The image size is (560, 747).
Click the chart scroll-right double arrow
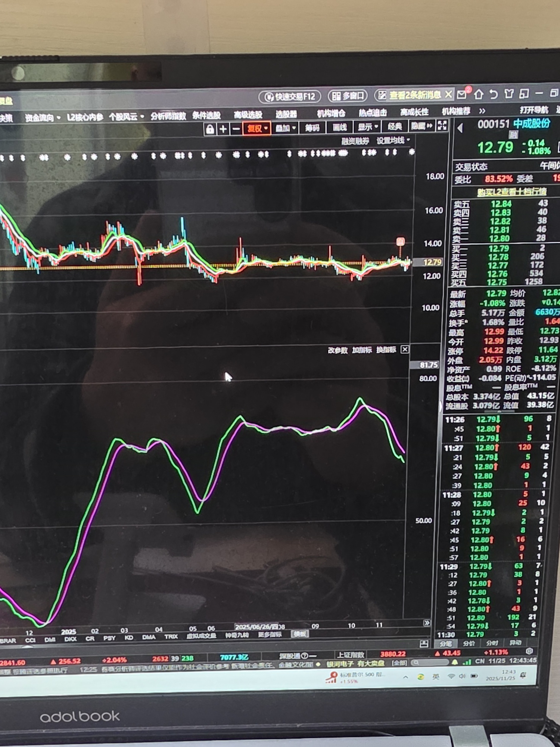click(427, 623)
